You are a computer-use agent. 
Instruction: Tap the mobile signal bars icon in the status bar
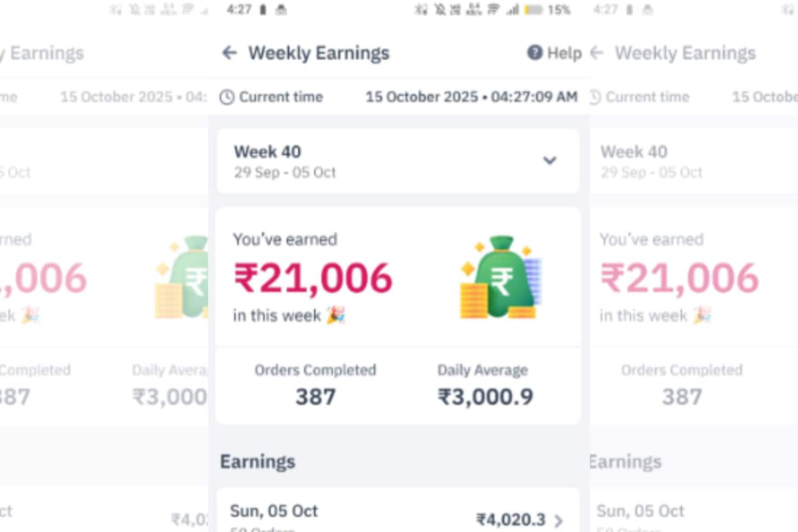pos(513,10)
